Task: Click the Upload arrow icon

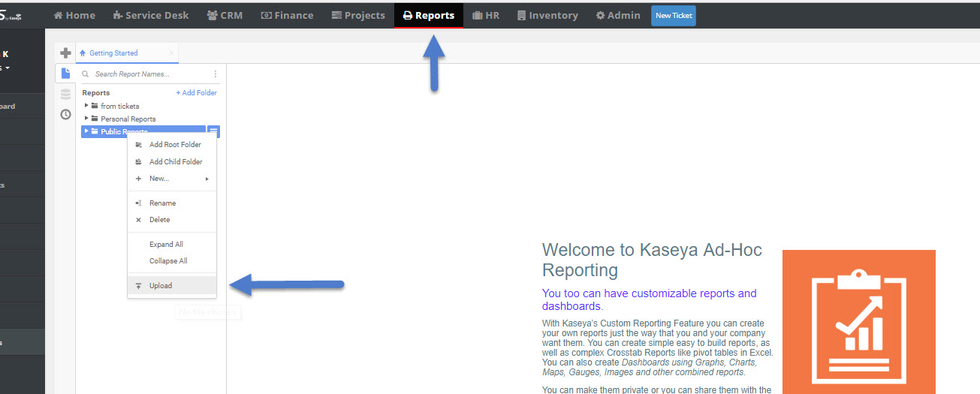Action: click(x=138, y=286)
